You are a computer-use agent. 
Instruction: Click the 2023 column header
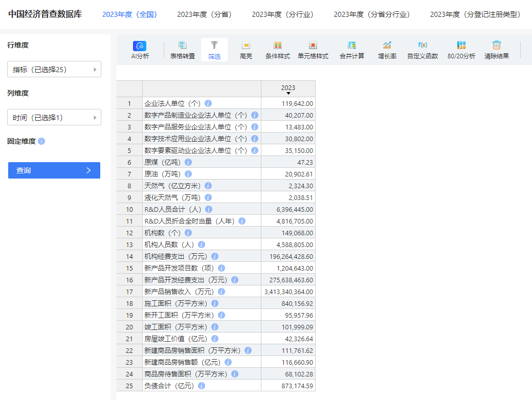click(288, 89)
